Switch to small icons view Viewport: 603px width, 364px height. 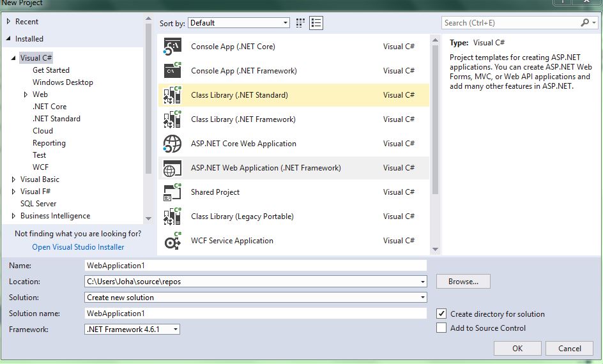301,23
